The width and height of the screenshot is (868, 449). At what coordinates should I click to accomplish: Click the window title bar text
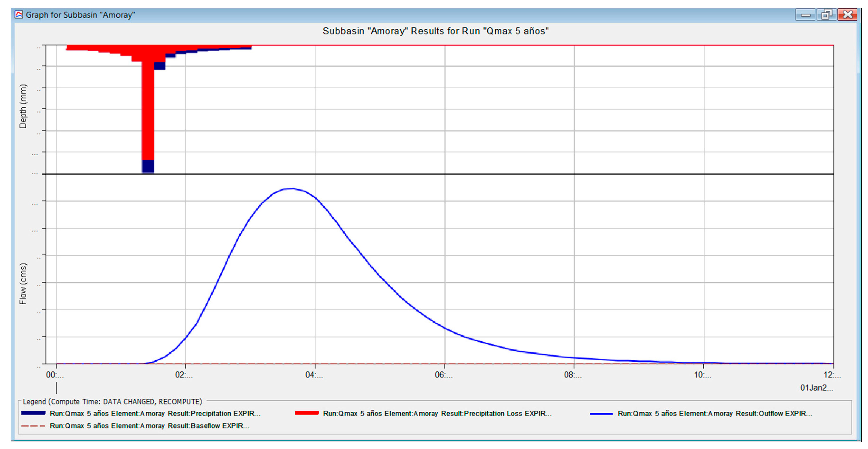click(x=80, y=15)
